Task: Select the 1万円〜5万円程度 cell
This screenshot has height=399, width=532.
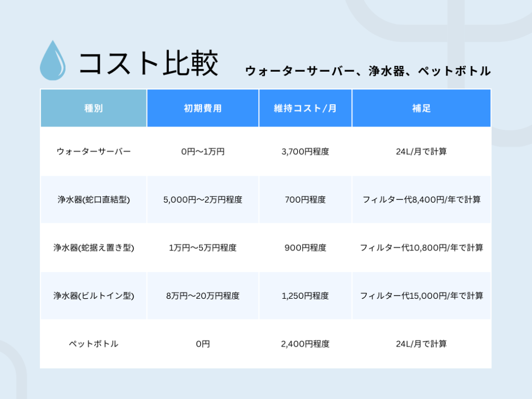Action: (203, 248)
